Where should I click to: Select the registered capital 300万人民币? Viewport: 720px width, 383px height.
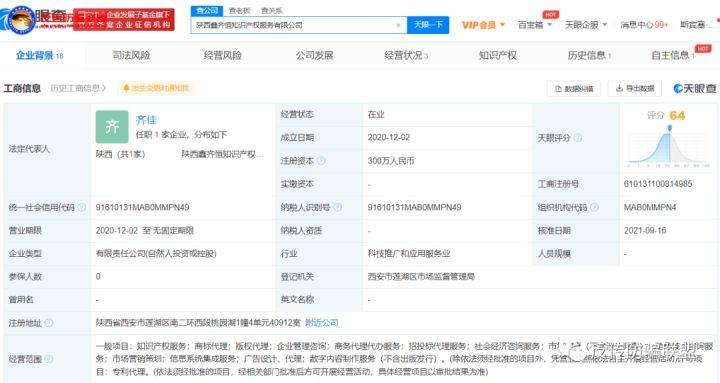pos(391,161)
